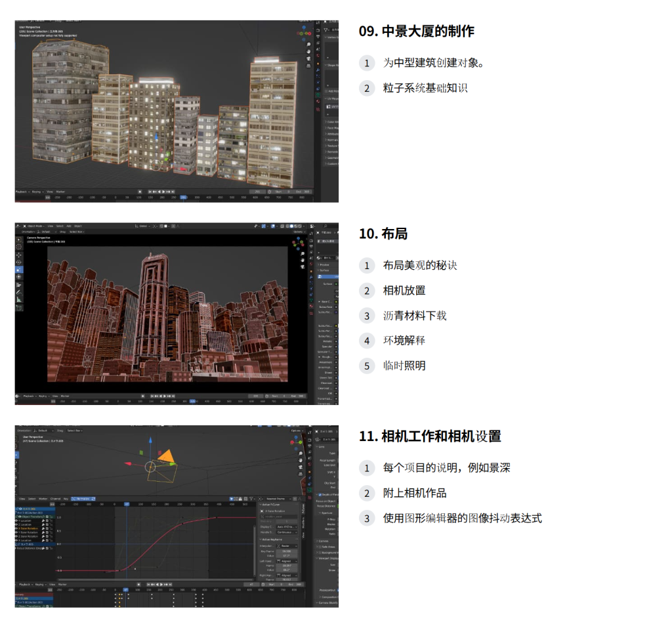Select lesson '为中型建筑创建对象。'
This screenshot has width=672, height=617.
coord(434,63)
